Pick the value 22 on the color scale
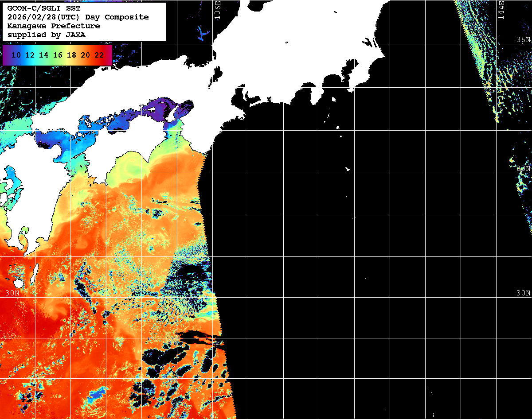 point(99,55)
